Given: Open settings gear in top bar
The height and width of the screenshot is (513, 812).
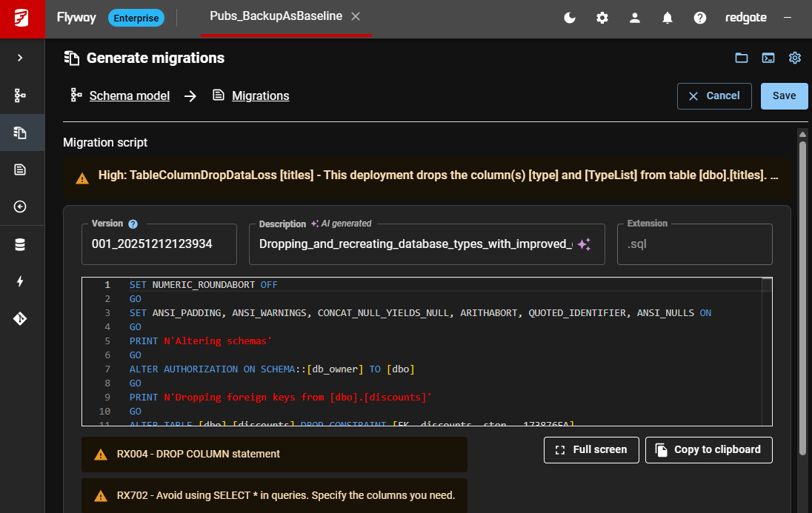Looking at the screenshot, I should pyautogui.click(x=602, y=18).
